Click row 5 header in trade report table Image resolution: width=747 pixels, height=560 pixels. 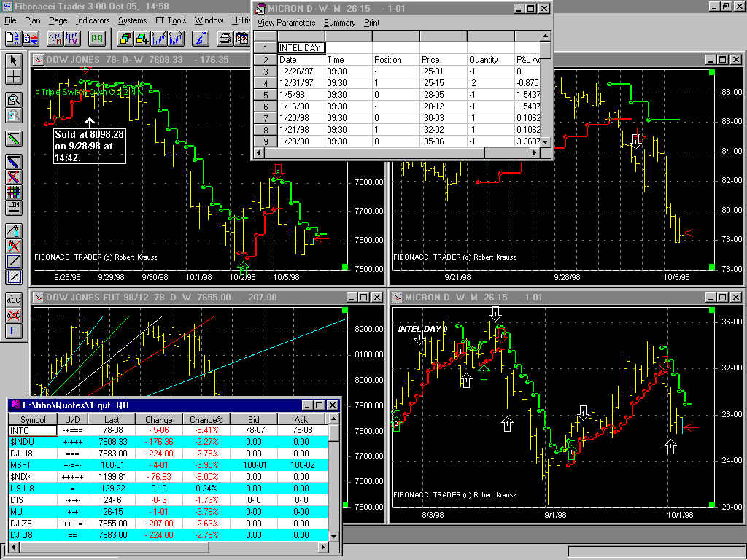[x=266, y=95]
